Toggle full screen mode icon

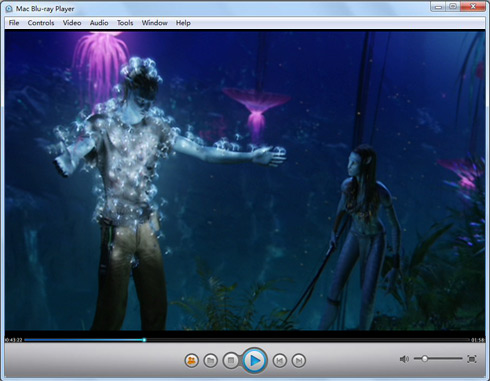pyautogui.click(x=472, y=359)
